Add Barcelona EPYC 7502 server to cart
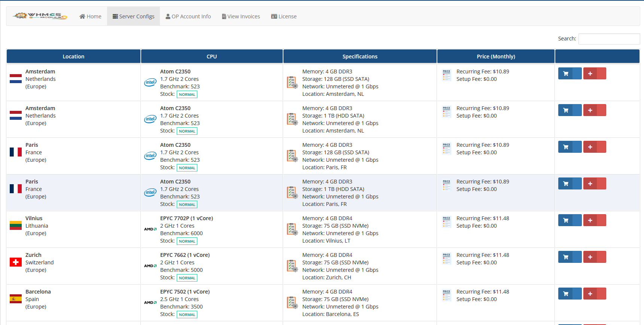Screen dimensions: 644x325 pos(570,294)
